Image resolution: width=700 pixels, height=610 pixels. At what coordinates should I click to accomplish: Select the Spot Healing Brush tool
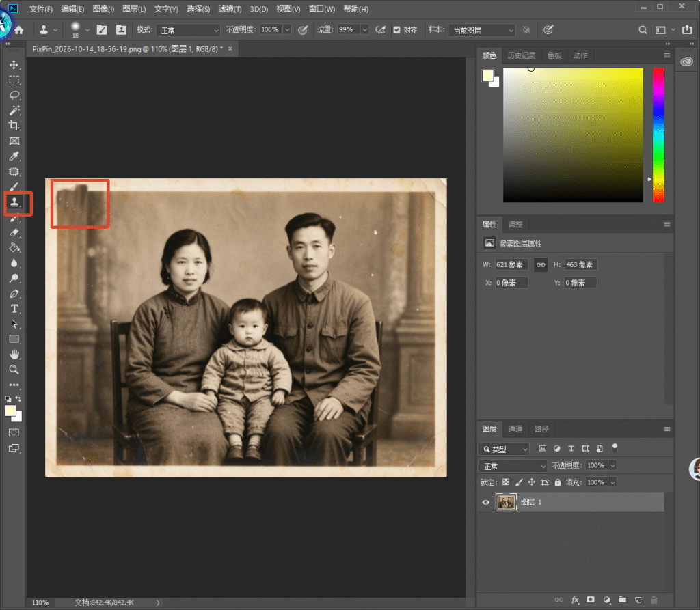(14, 172)
